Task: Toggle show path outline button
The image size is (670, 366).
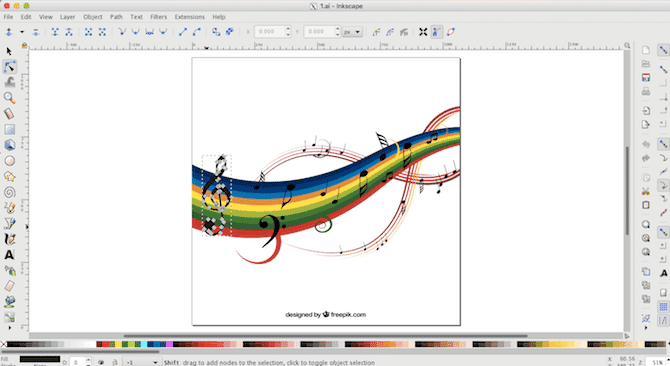Action: pyautogui.click(x=450, y=32)
